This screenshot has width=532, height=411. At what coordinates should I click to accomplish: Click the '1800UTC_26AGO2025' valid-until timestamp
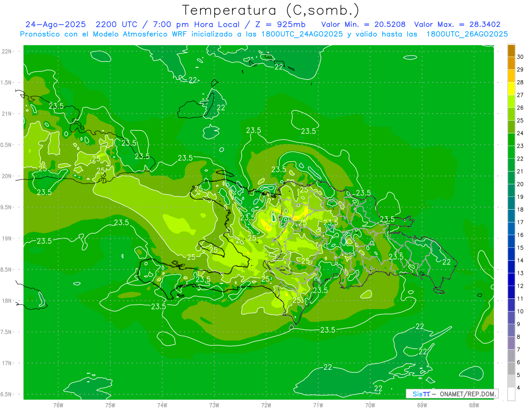pos(467,34)
